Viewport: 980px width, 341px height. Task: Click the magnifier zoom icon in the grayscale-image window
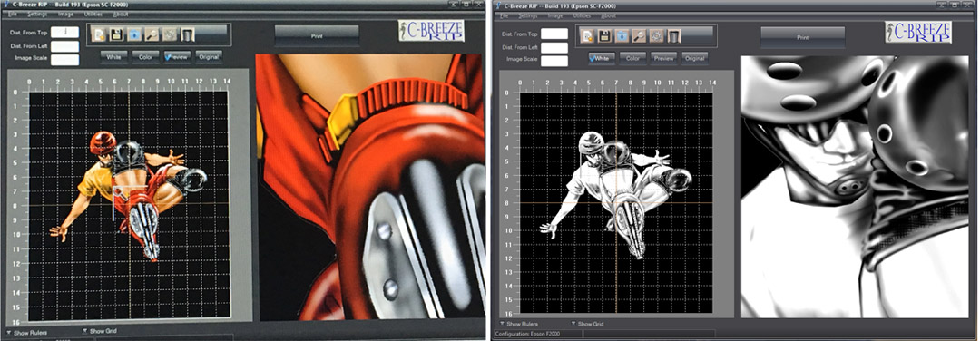[639, 35]
